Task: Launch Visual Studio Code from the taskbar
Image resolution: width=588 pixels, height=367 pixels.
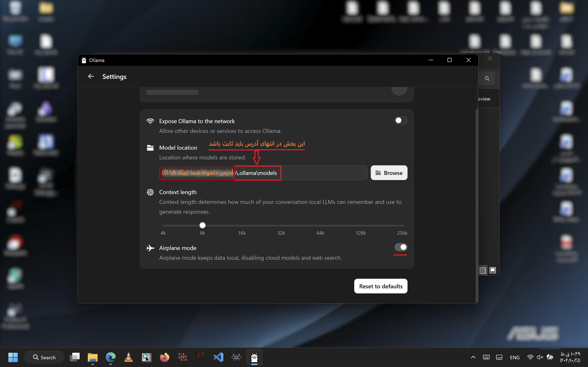Action: pos(218,357)
